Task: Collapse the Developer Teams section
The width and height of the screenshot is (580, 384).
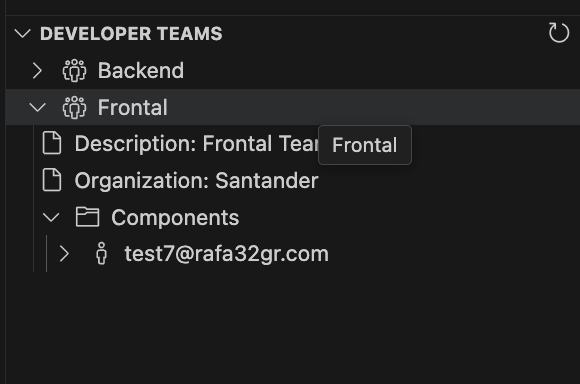Action: click(23, 34)
